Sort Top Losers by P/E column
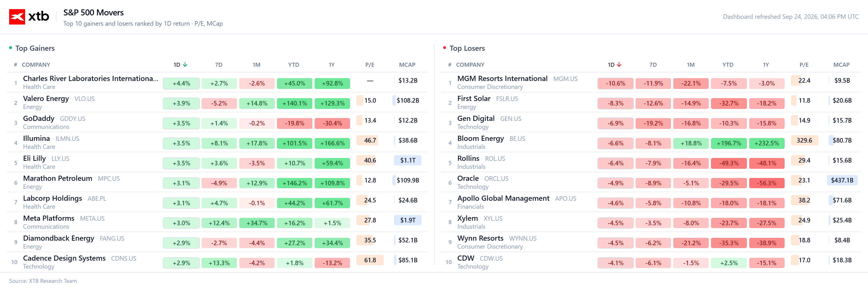 (x=804, y=65)
